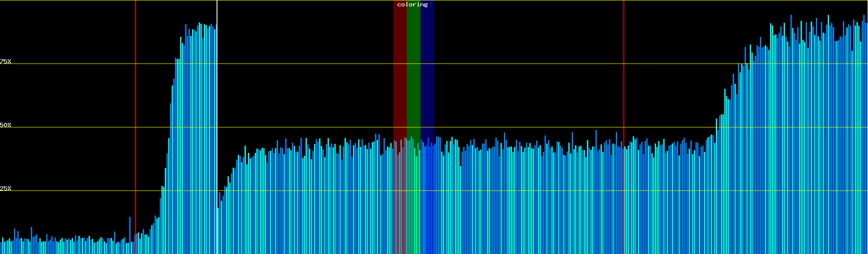Click the yellow 50% gridline
The height and width of the screenshot is (254, 868).
pyautogui.click(x=509, y=127)
